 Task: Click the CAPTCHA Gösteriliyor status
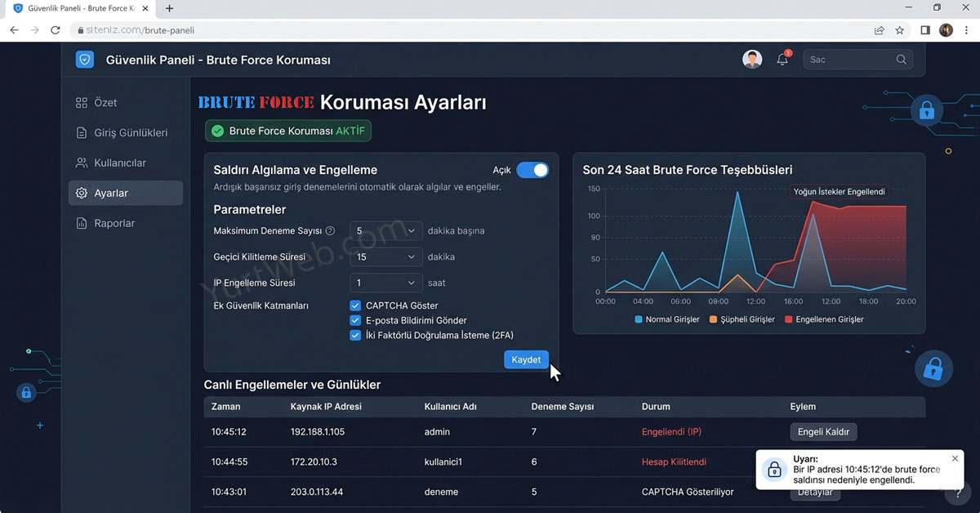(688, 492)
